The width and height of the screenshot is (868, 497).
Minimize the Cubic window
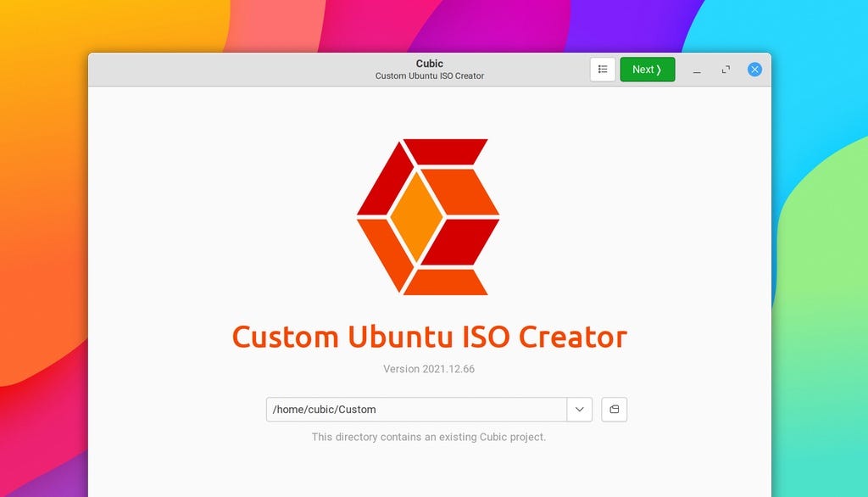click(697, 70)
